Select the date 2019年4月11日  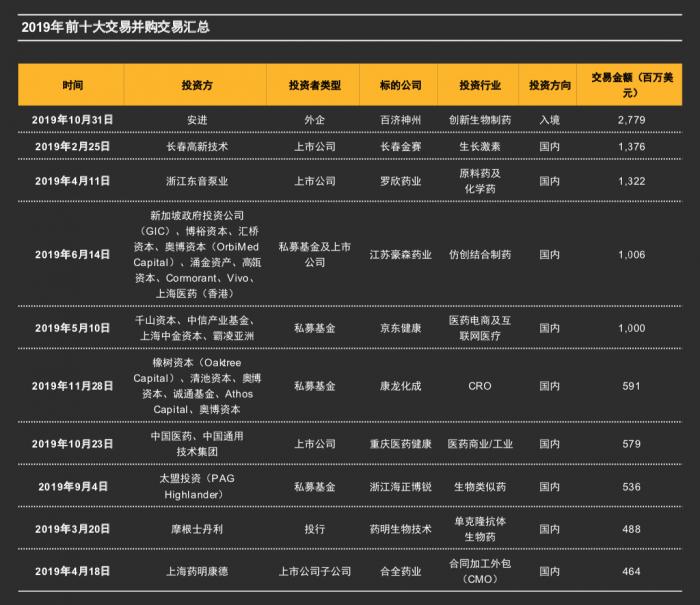coord(72,181)
